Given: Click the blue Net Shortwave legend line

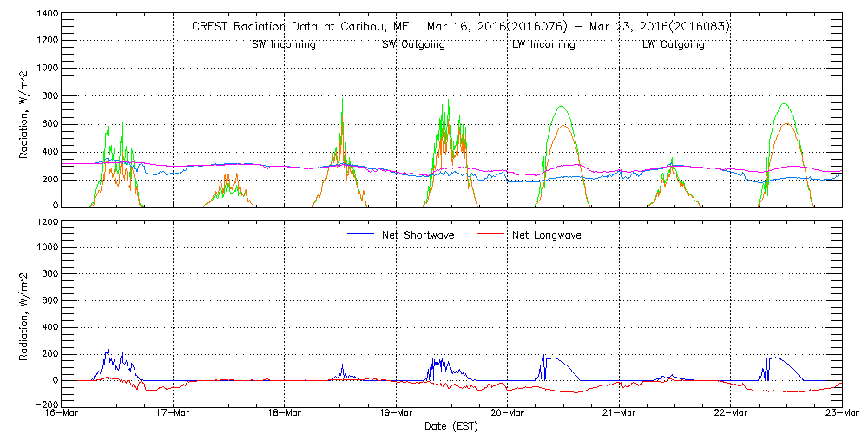Looking at the screenshot, I should 360,234.
